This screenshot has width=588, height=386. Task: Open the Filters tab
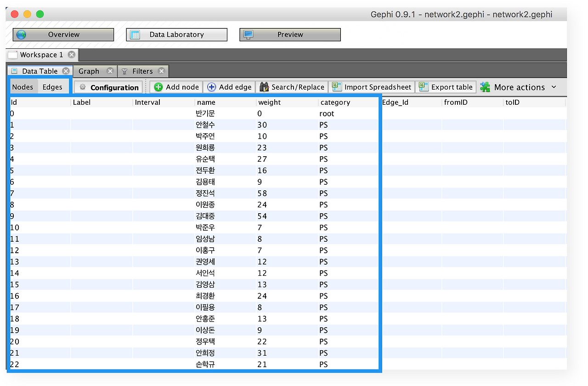coord(142,71)
